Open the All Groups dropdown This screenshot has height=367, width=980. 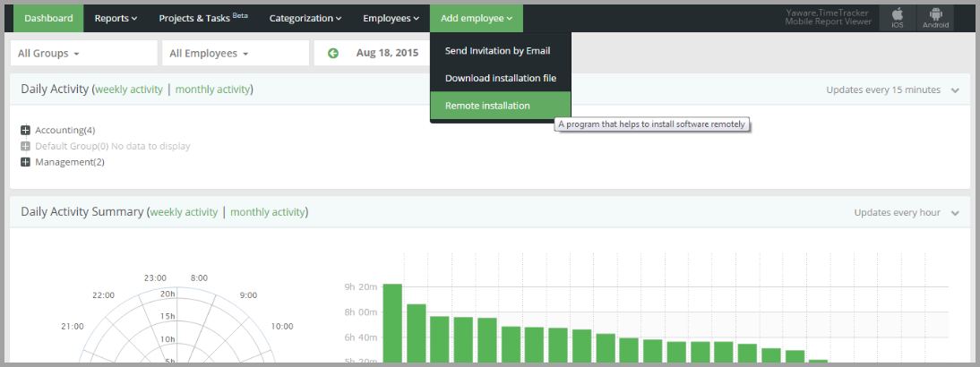click(x=83, y=53)
